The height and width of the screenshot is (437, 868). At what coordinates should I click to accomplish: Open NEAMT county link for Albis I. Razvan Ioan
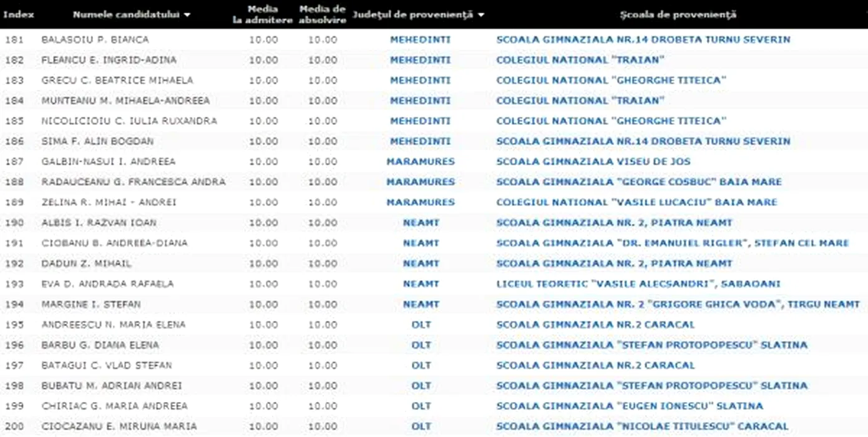pos(421,223)
